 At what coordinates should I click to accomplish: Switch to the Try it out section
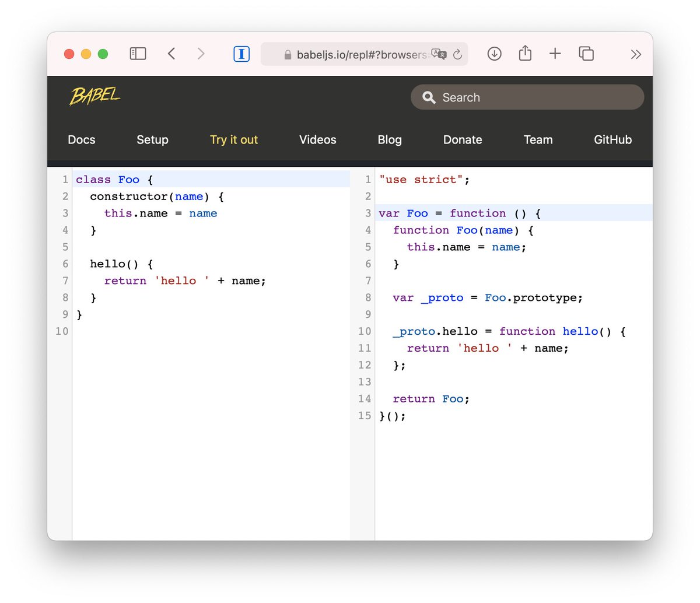(x=233, y=140)
